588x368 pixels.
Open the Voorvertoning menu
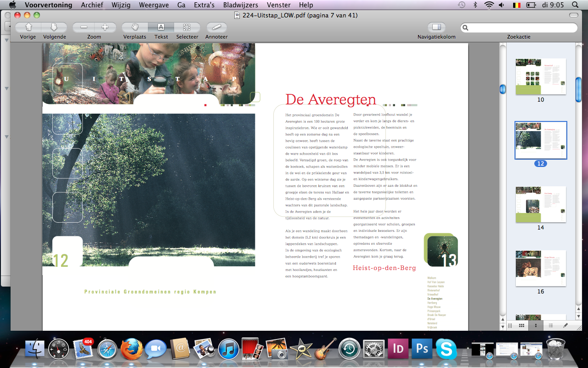point(48,5)
